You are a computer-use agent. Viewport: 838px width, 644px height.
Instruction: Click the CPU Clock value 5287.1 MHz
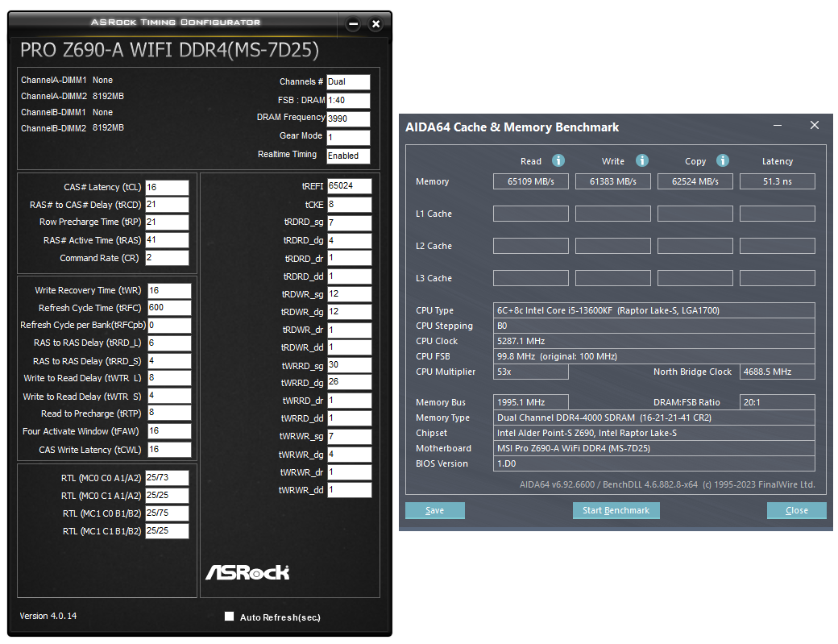coord(654,341)
